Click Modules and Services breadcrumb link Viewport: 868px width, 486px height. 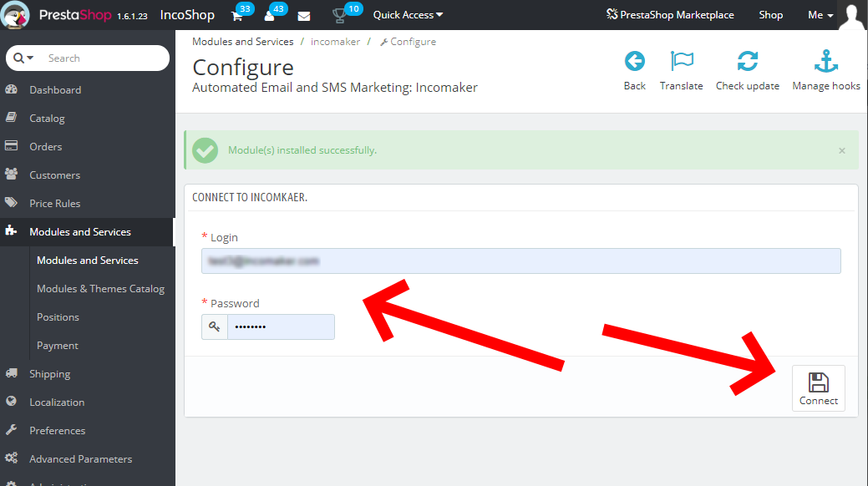[x=243, y=42]
